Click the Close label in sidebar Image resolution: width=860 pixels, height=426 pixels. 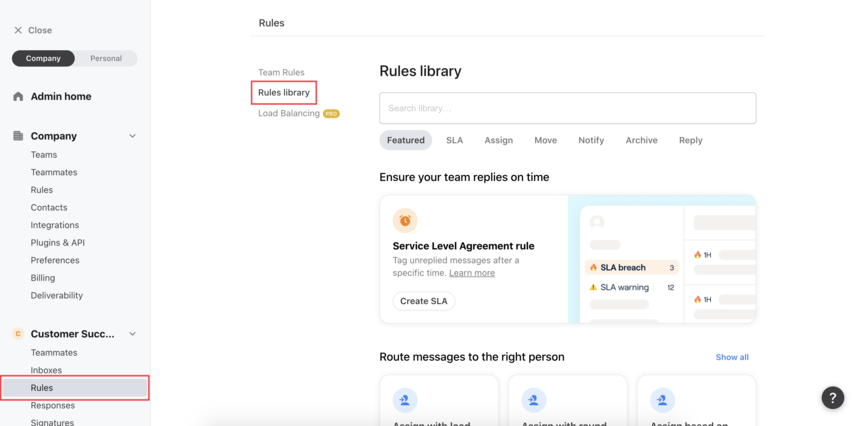click(x=40, y=30)
